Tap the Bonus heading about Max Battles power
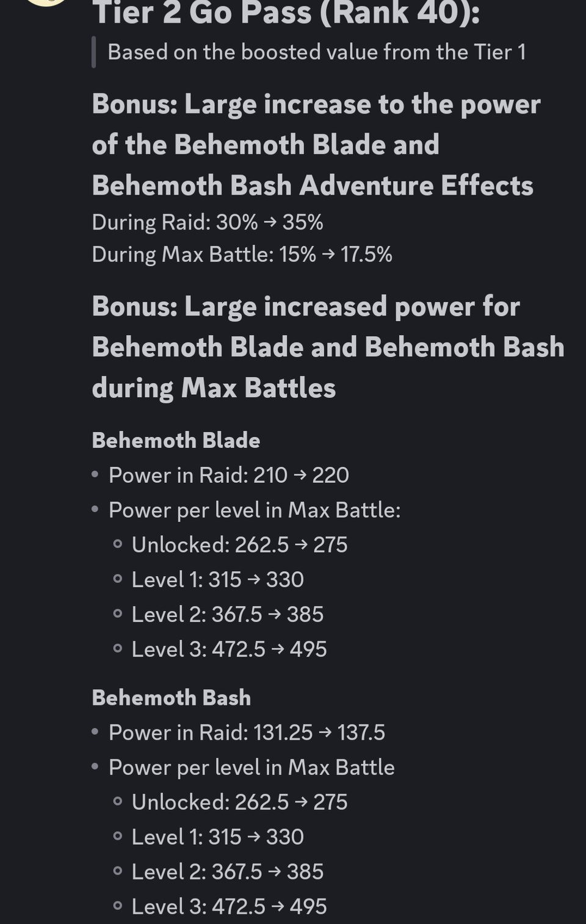The image size is (586, 924). (x=328, y=347)
